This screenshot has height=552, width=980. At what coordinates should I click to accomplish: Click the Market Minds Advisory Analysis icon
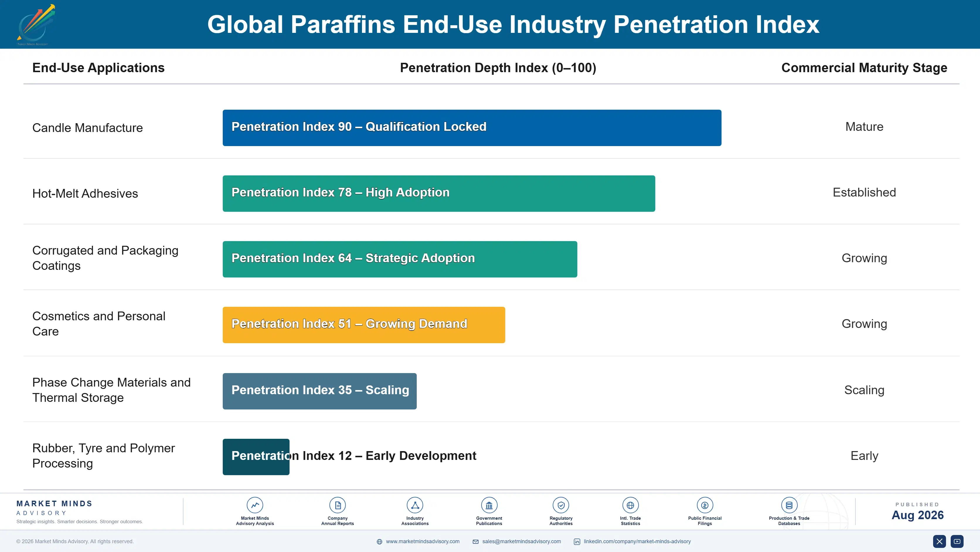pos(255,505)
